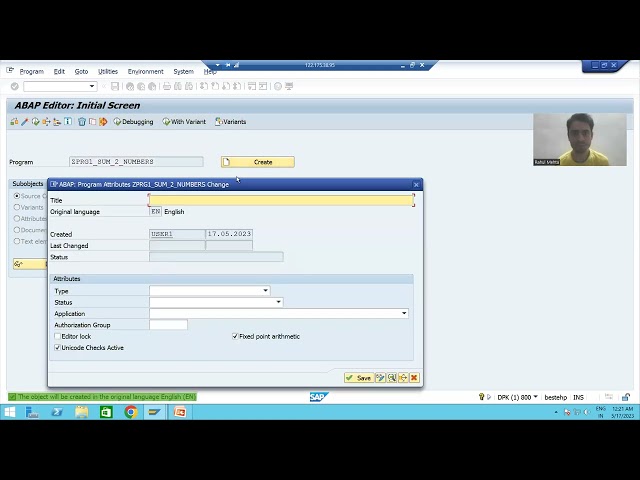Open the Edit menu

59,71
